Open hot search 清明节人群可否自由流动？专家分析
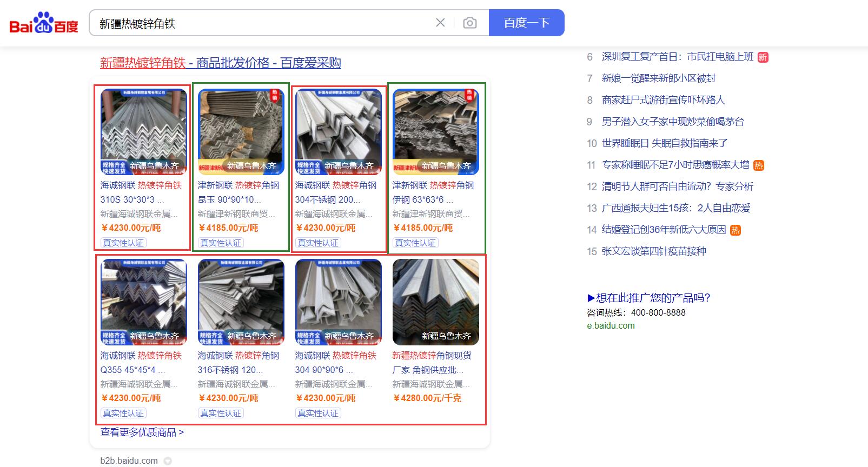 point(678,186)
